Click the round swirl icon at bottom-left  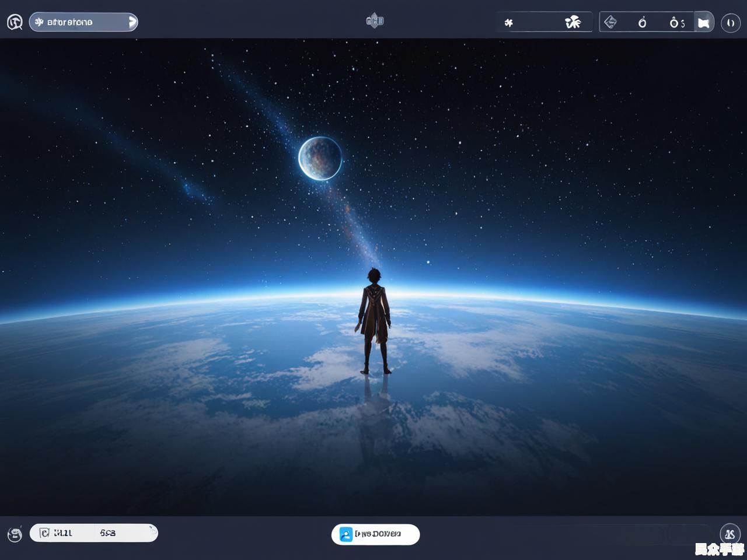[x=15, y=534]
